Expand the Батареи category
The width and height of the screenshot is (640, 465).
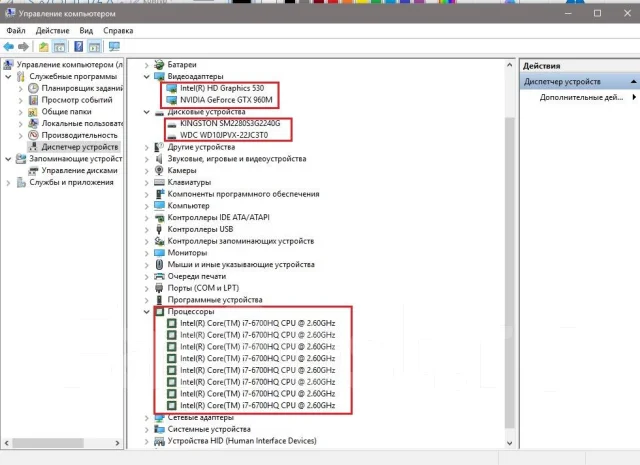pyautogui.click(x=146, y=65)
